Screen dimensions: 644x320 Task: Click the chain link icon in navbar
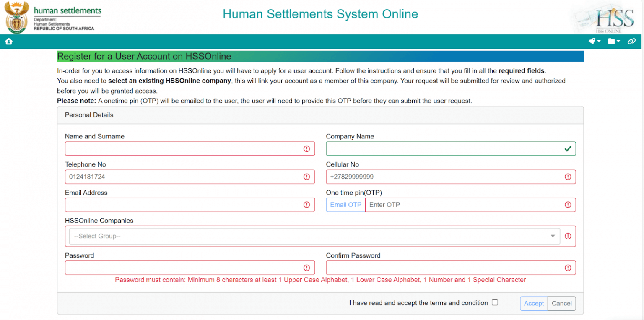[x=631, y=41]
